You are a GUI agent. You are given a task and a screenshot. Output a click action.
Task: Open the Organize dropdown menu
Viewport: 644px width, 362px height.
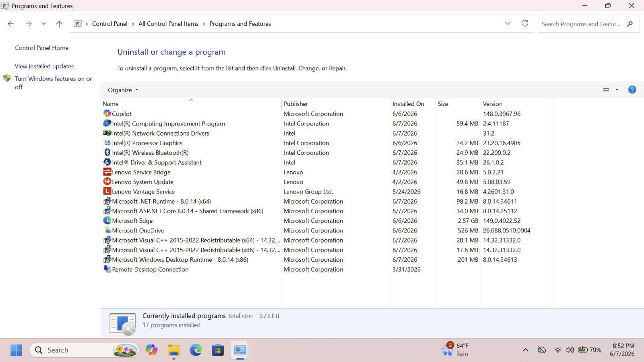coord(123,90)
